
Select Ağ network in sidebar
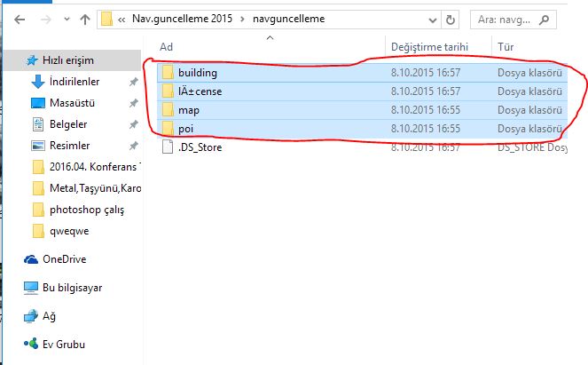click(x=49, y=316)
